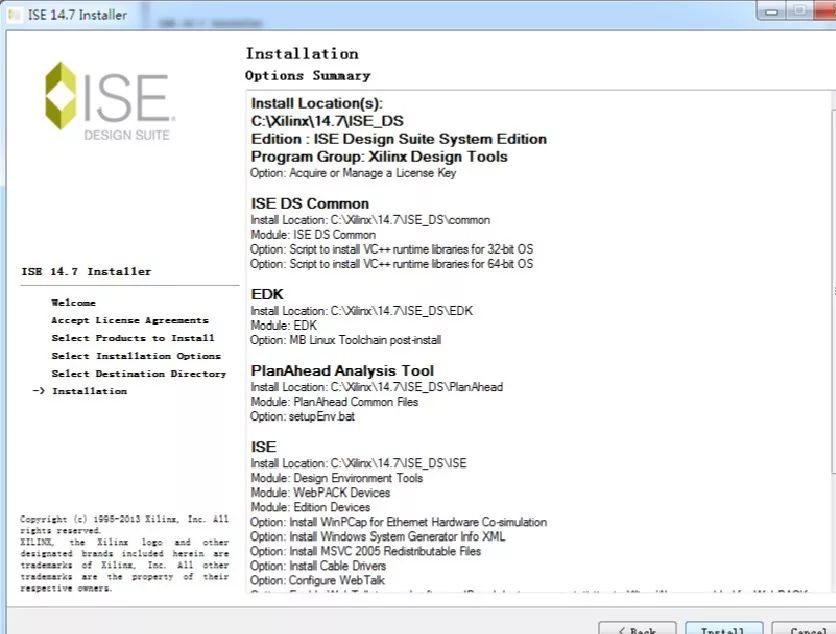Image resolution: width=836 pixels, height=634 pixels.
Task: Click the ISE installer title bar icon
Action: (14, 14)
